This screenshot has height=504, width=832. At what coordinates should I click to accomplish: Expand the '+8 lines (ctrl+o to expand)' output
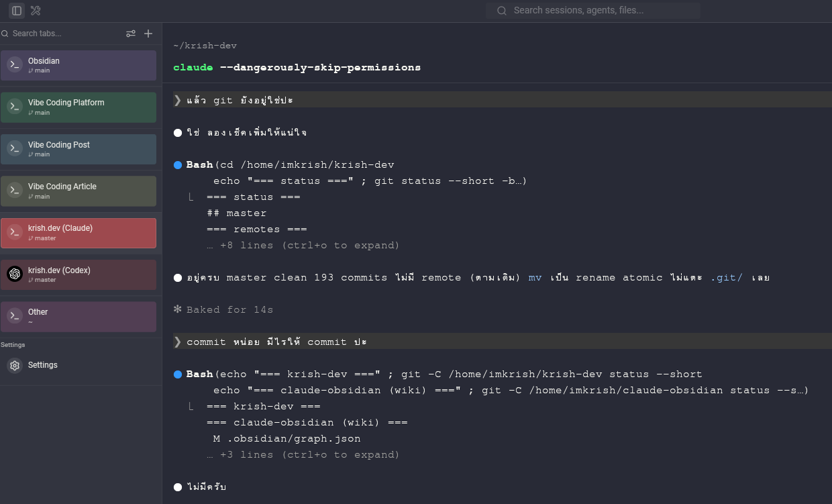tap(303, 245)
